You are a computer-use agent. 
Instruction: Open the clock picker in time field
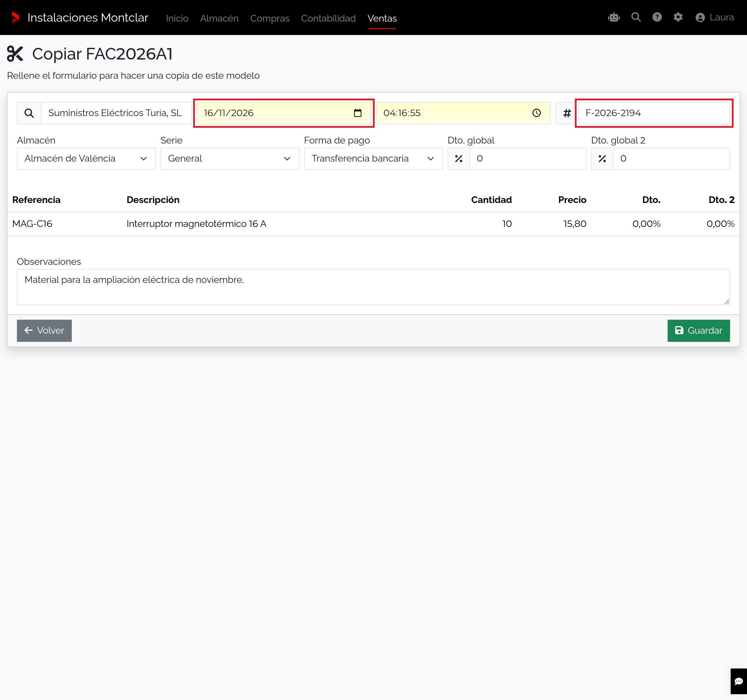pos(537,113)
